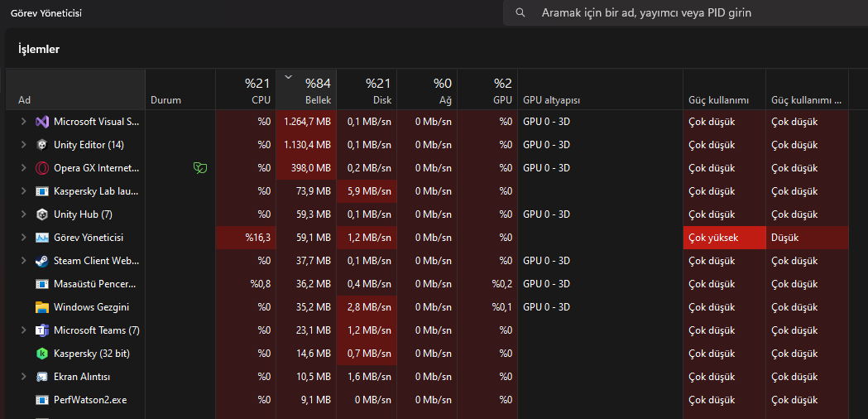The image size is (868, 419).
Task: Click the search box for name or PID
Action: 685,12
